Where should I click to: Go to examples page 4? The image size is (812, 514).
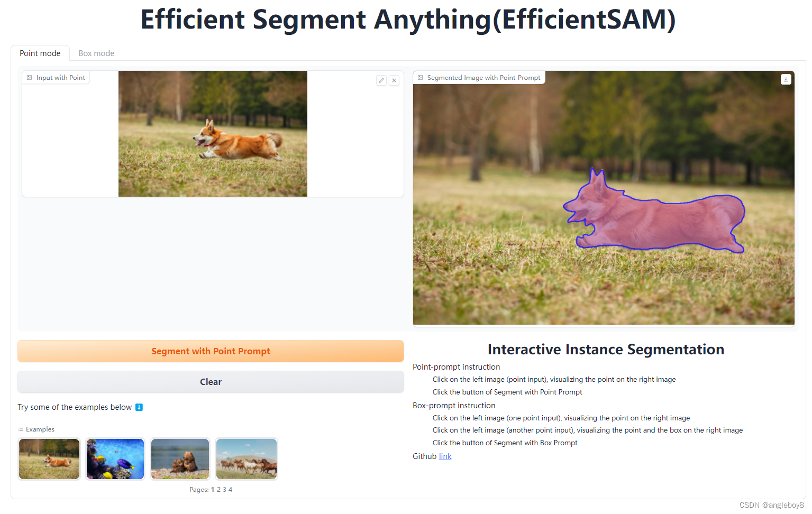pyautogui.click(x=230, y=489)
